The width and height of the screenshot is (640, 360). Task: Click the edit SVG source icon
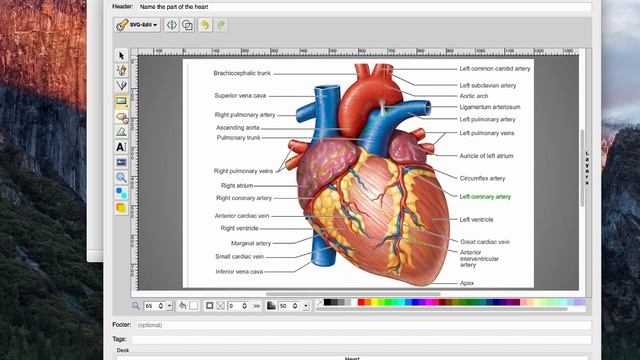point(171,25)
